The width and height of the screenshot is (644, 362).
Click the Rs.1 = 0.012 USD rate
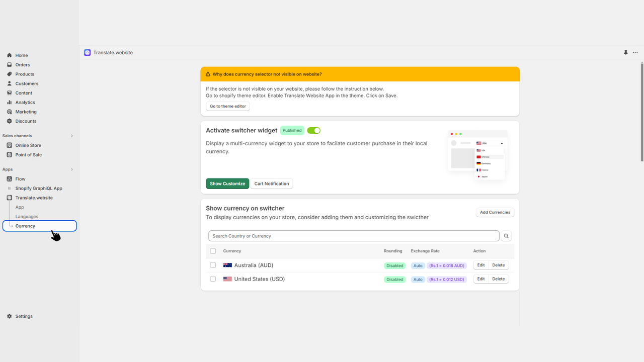coord(447,280)
